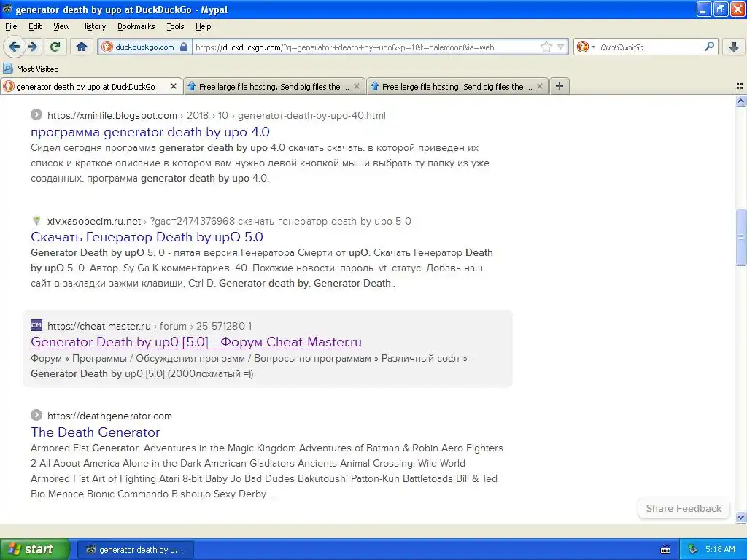
Task: Open the Tools menu
Action: (175, 26)
